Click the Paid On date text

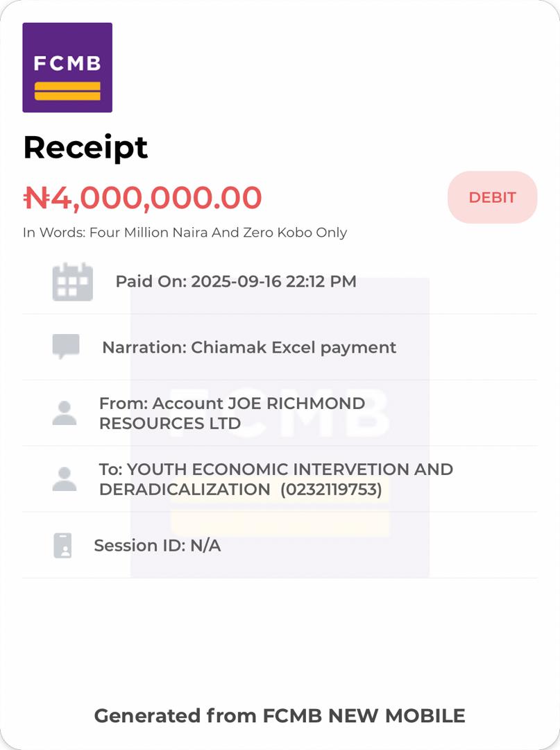coord(236,281)
